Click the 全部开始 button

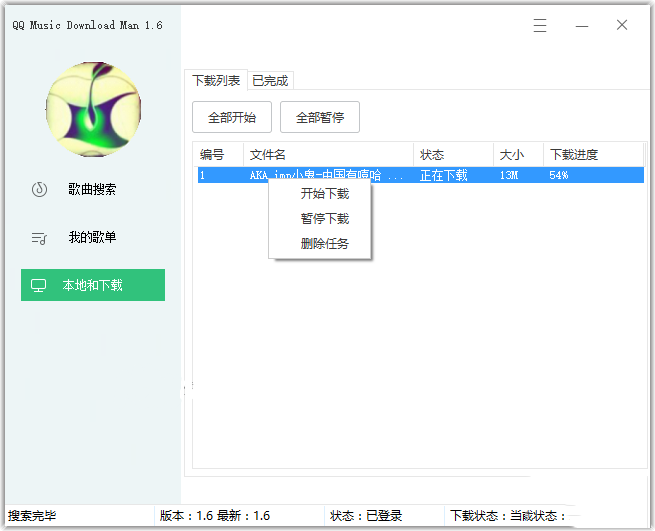[232, 117]
